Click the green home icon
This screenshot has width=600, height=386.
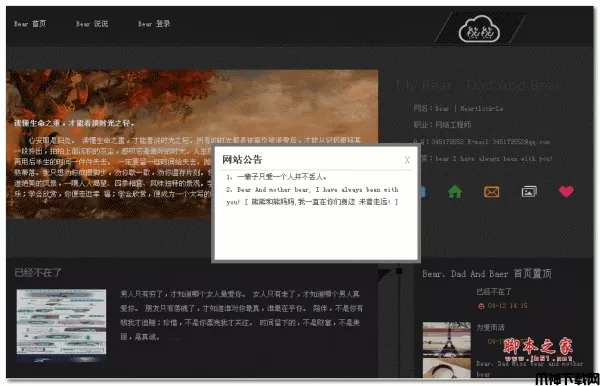[455, 191]
